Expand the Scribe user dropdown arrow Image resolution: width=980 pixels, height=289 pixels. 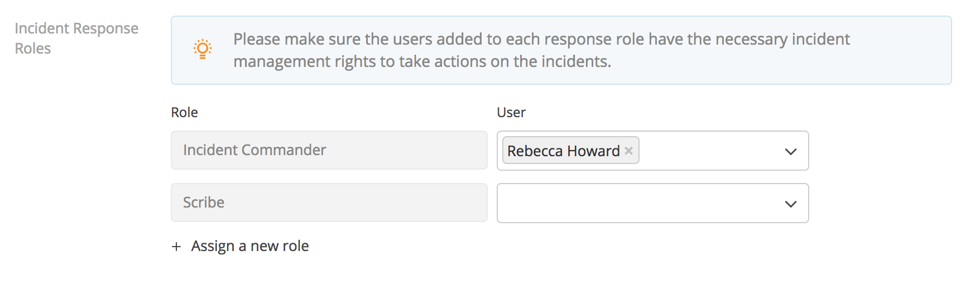tap(790, 204)
